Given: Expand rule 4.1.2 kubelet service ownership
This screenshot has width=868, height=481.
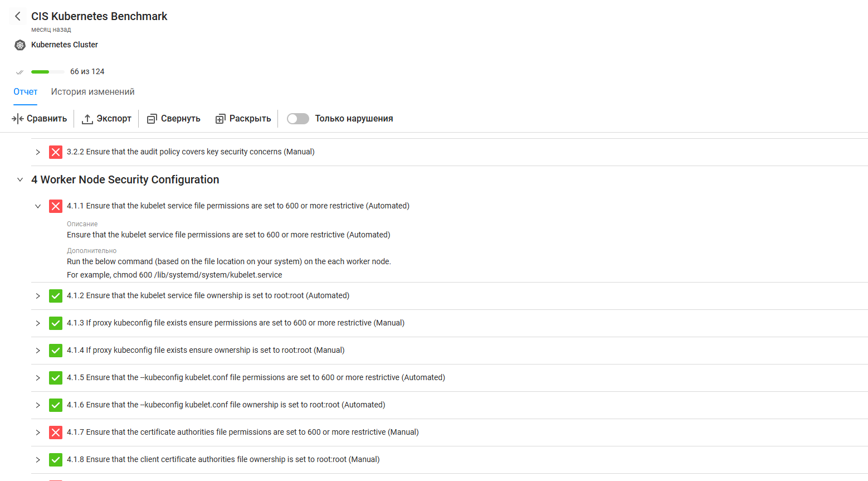Looking at the screenshot, I should (x=38, y=296).
